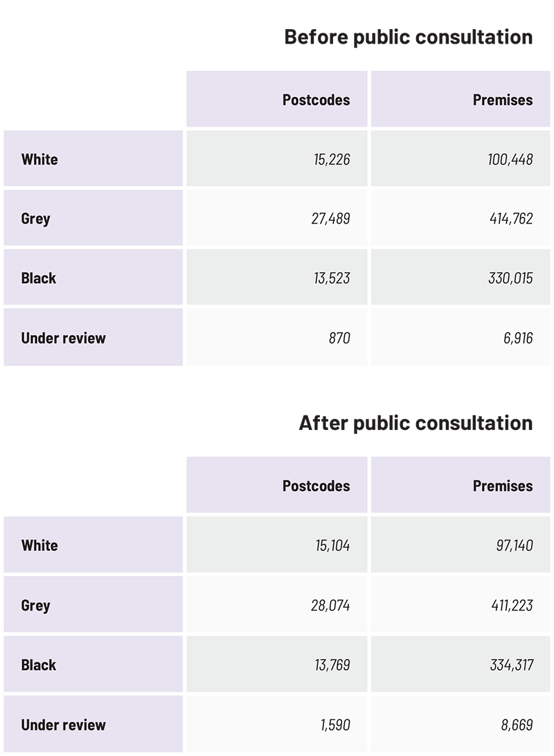Click the White premises value 100,448

click(510, 160)
